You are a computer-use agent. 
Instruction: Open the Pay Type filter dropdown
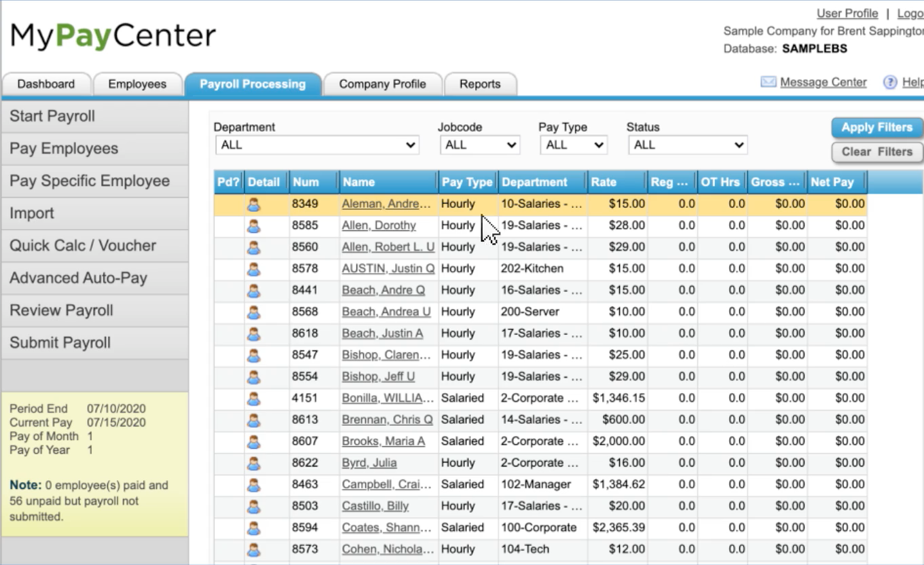coord(574,145)
